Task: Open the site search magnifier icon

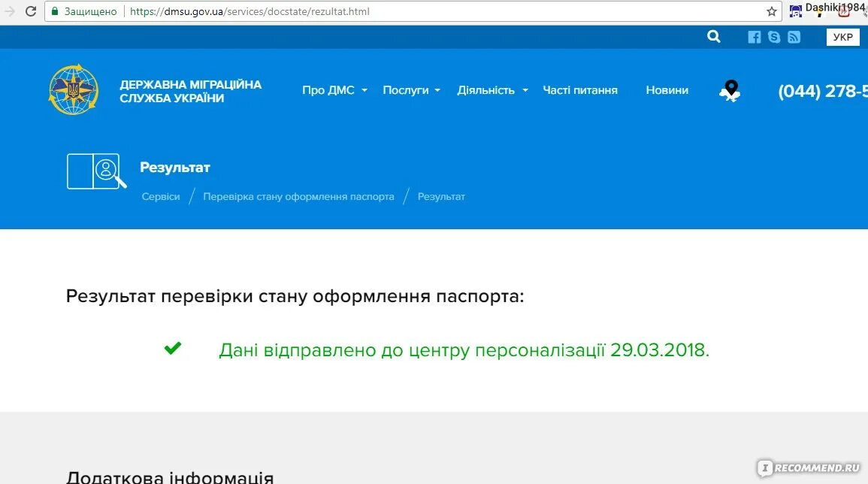Action: [712, 36]
